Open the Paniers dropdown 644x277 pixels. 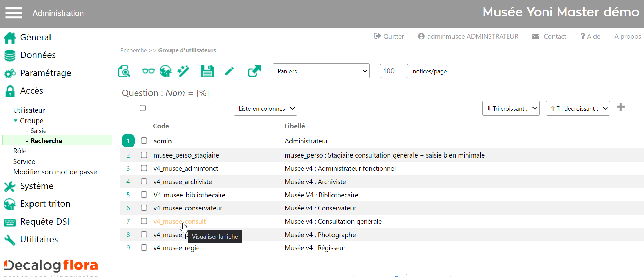321,71
